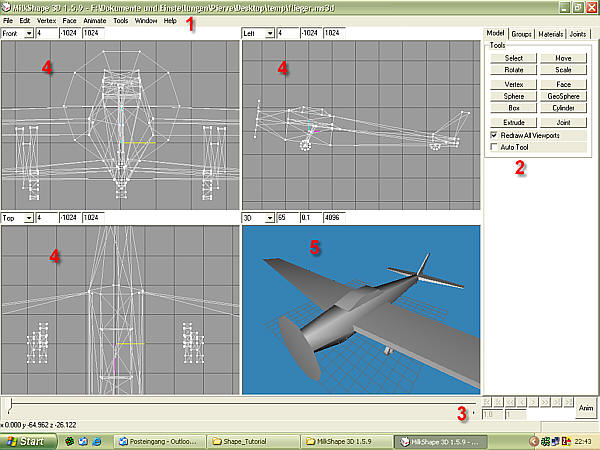Choose the GeoSphere primitive button
The height and width of the screenshot is (450, 600).
(x=563, y=96)
